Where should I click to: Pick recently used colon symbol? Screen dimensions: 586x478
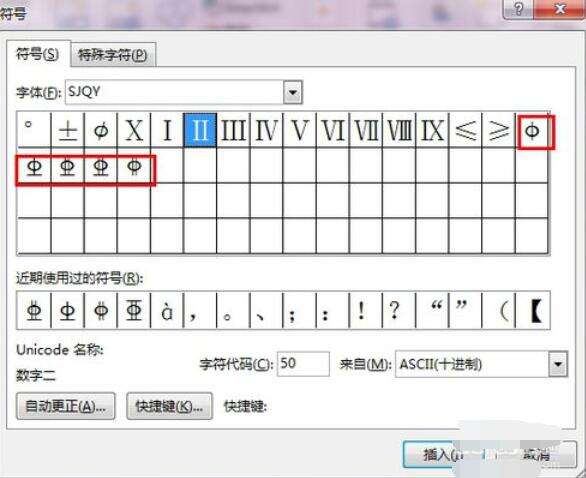tap(333, 311)
